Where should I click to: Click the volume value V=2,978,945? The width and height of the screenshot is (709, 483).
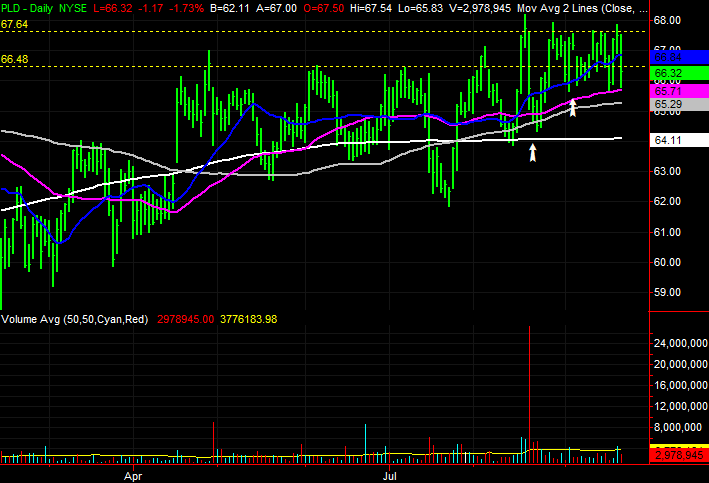(480, 8)
